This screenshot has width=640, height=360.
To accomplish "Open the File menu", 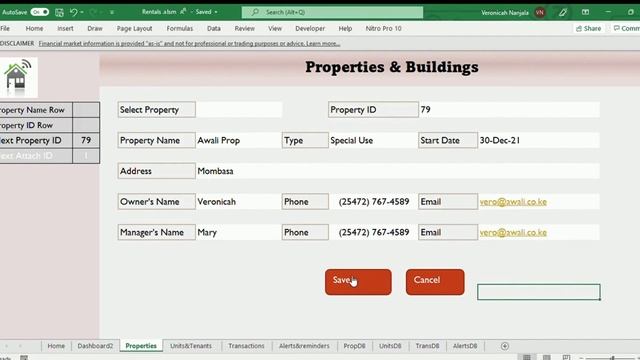I will point(5,29).
